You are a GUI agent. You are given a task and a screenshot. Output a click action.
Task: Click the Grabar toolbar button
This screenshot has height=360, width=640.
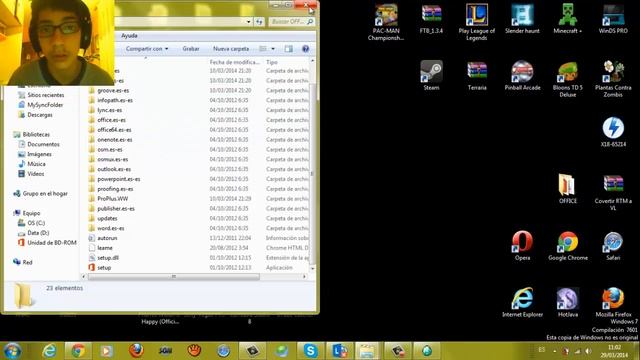click(191, 49)
